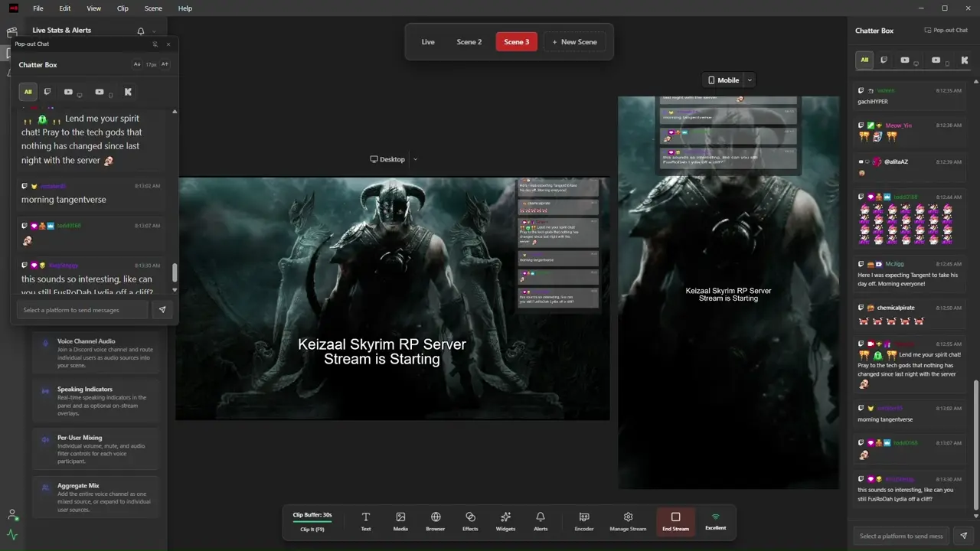
Task: Click message input in right Chatter Box
Action: tap(901, 536)
